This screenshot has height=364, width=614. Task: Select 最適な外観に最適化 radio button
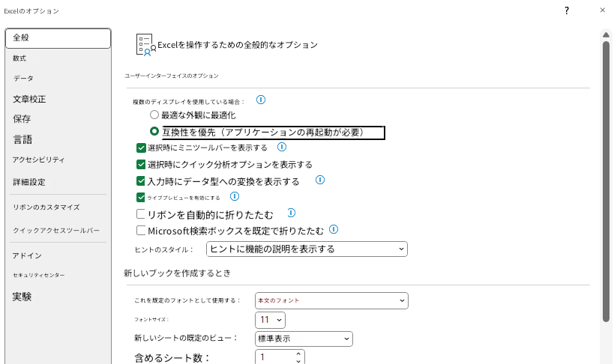(154, 115)
